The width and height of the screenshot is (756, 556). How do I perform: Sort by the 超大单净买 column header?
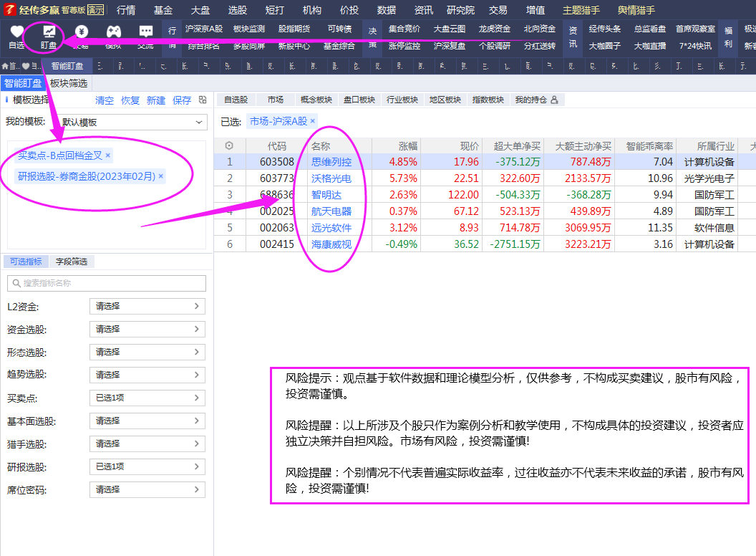pos(517,146)
